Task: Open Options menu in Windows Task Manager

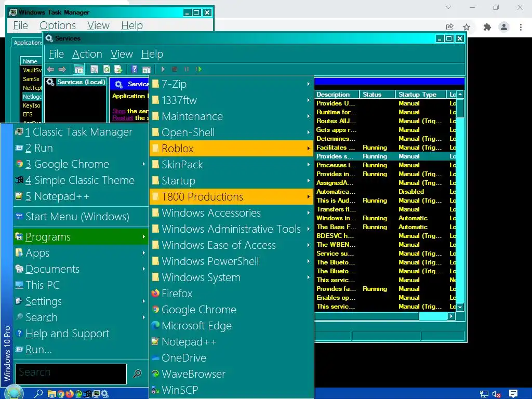Action: [x=58, y=25]
